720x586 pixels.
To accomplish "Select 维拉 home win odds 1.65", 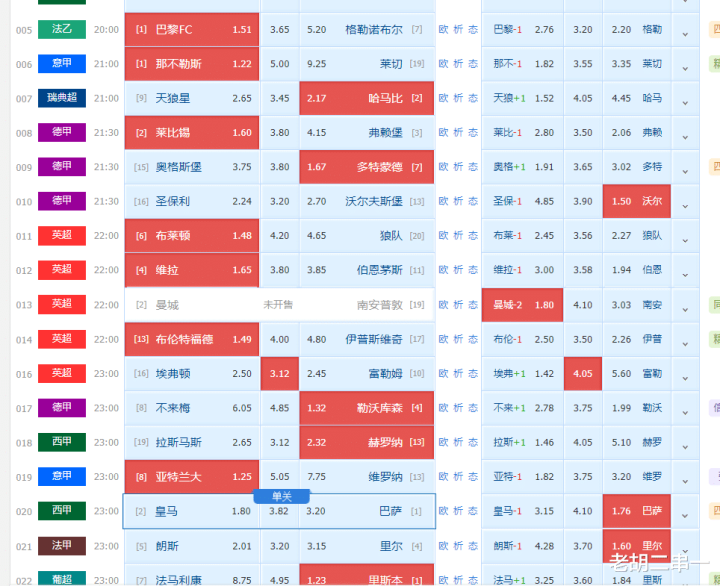I will click(192, 270).
